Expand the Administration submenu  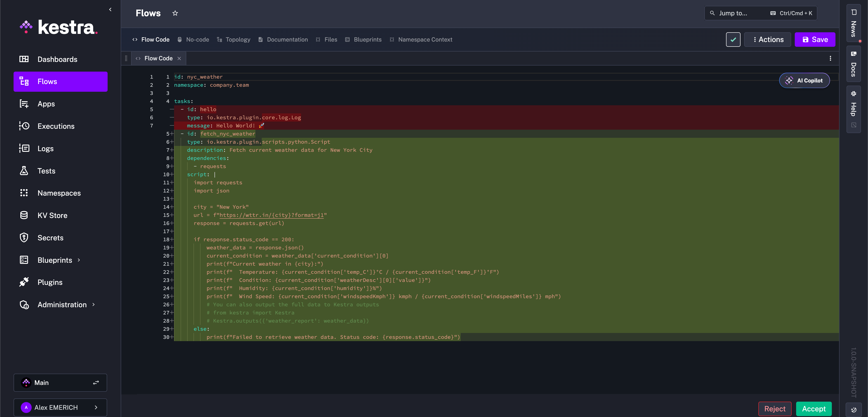93,305
